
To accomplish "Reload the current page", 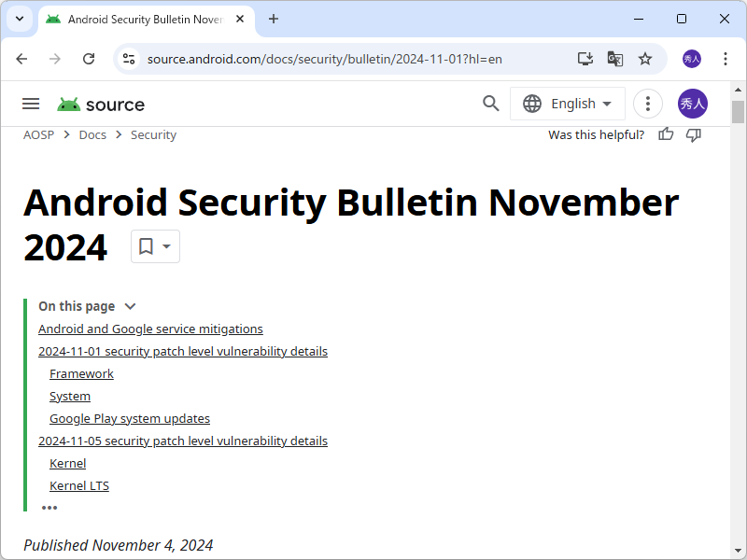I will (89, 58).
